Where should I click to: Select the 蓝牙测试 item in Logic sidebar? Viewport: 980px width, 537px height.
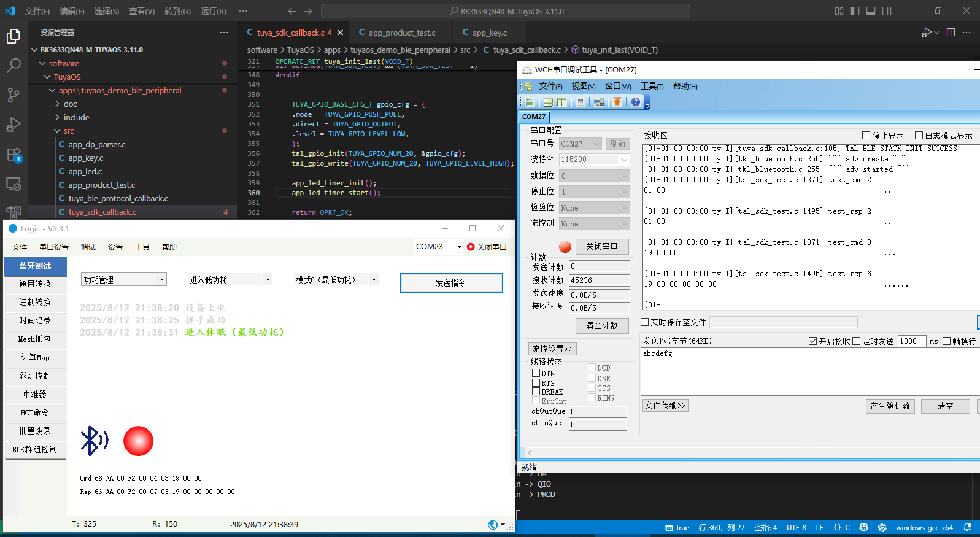pyautogui.click(x=35, y=266)
